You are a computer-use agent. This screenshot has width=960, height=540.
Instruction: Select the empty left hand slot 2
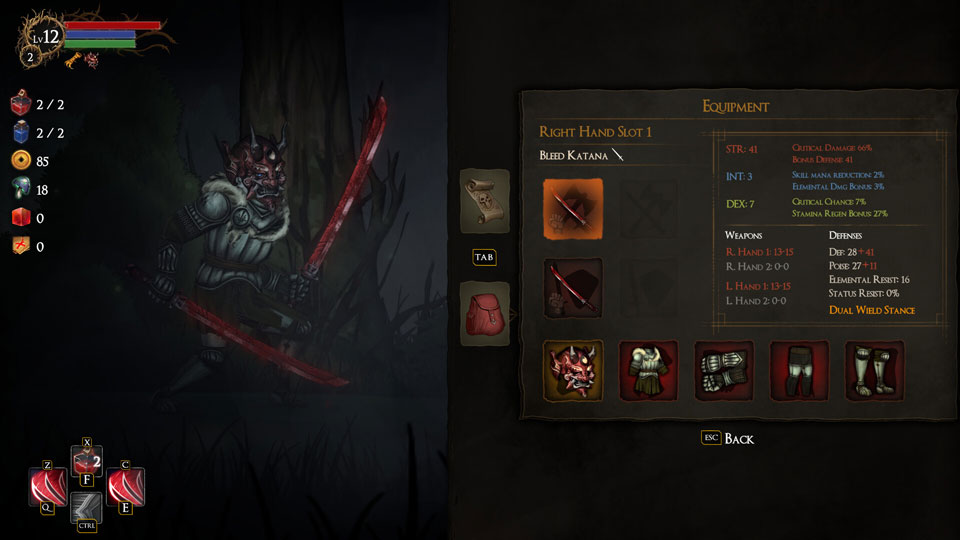tap(648, 288)
